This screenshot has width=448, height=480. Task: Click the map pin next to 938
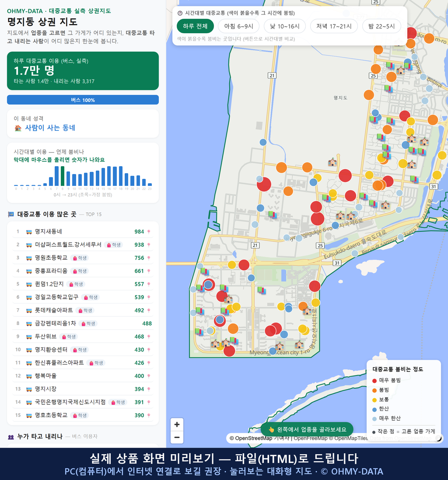tap(149, 245)
